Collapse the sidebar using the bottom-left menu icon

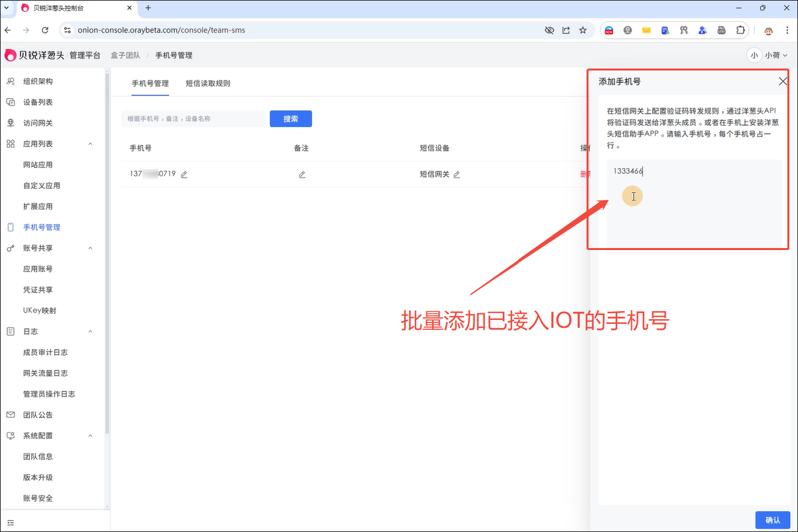coord(11,522)
